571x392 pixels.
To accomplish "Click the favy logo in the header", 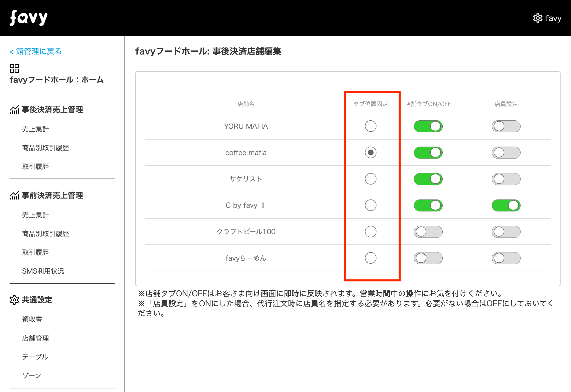I will [x=28, y=18].
